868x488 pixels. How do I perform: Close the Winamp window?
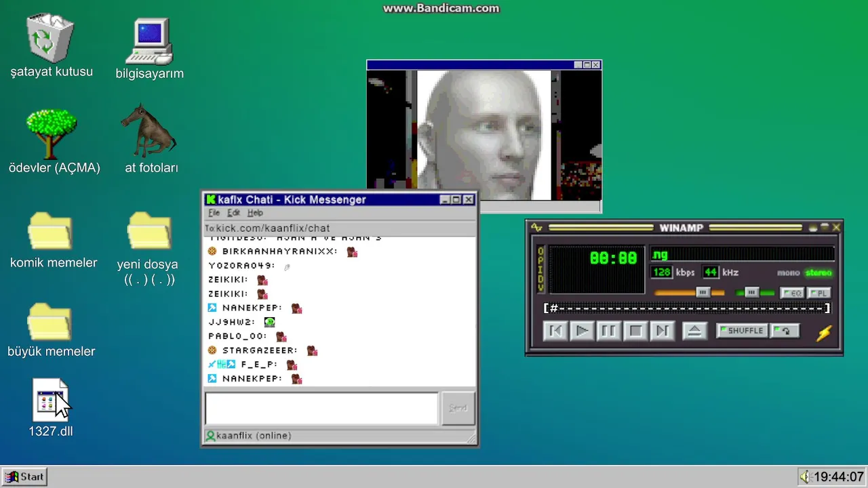(836, 228)
